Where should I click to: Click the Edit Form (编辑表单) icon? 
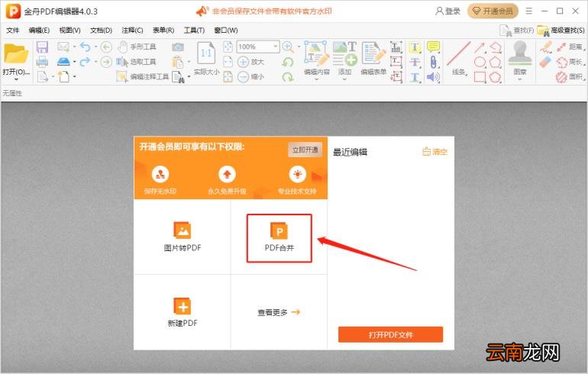[x=373, y=53]
